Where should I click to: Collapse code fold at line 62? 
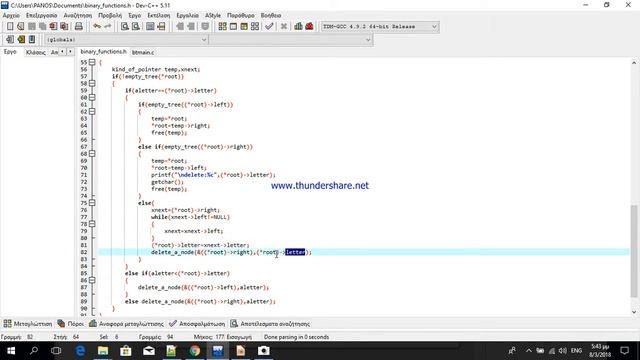(92, 111)
